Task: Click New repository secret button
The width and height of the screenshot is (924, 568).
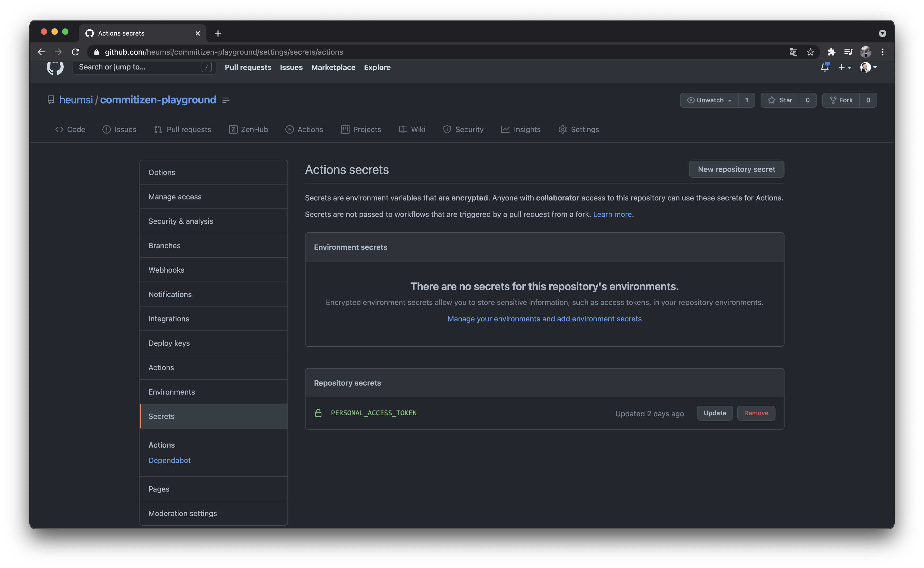Action: (736, 169)
